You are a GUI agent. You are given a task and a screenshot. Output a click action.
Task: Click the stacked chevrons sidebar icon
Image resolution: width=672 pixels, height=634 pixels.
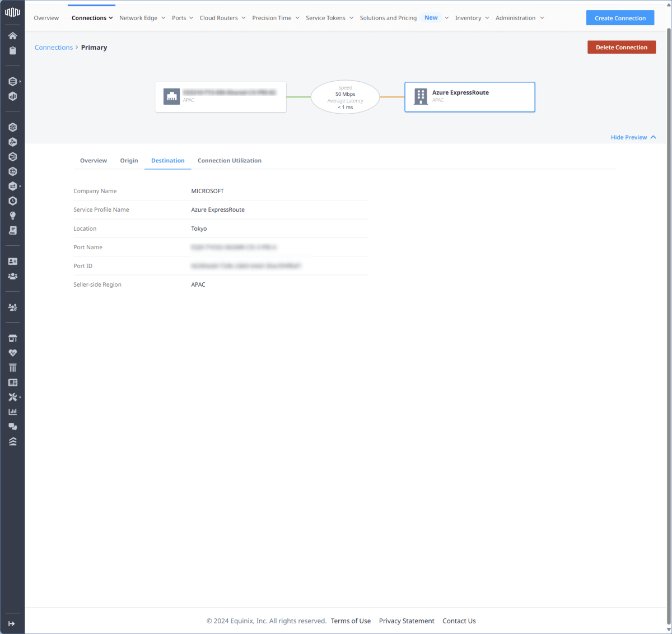pyautogui.click(x=12, y=442)
